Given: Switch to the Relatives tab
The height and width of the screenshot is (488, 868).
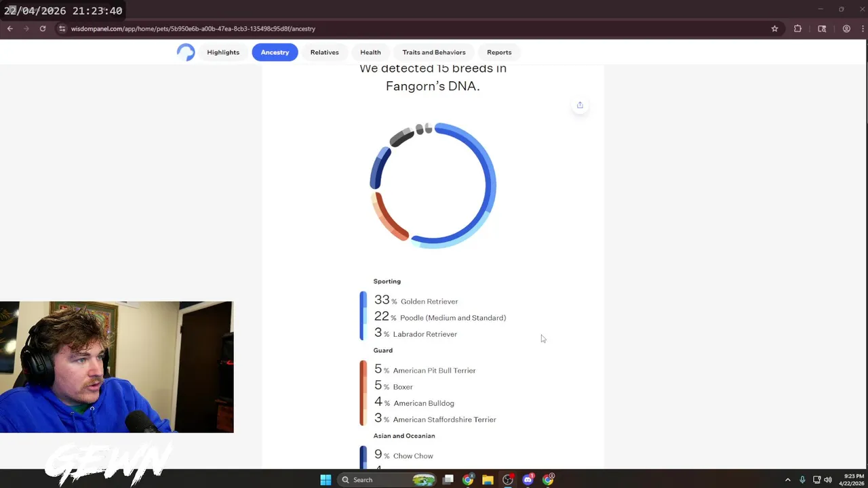Looking at the screenshot, I should pos(324,52).
